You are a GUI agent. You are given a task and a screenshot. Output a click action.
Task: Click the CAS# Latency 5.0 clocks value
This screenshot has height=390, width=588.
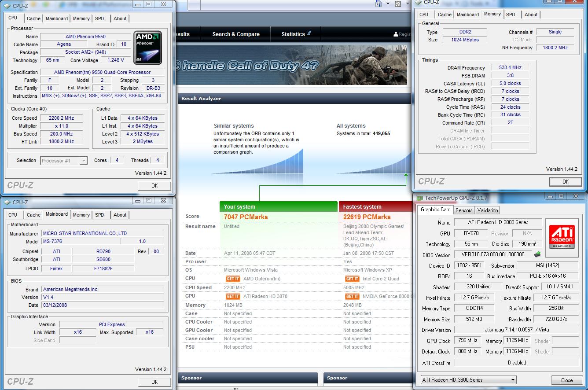pyautogui.click(x=510, y=84)
